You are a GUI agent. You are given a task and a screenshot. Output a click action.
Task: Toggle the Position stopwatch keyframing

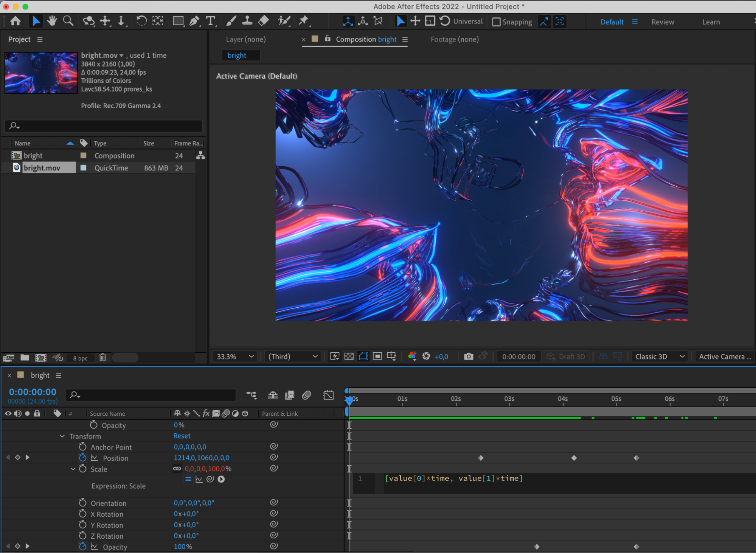82,458
